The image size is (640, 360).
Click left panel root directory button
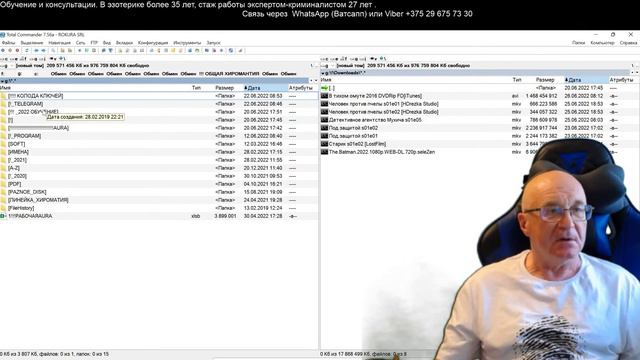312,66
